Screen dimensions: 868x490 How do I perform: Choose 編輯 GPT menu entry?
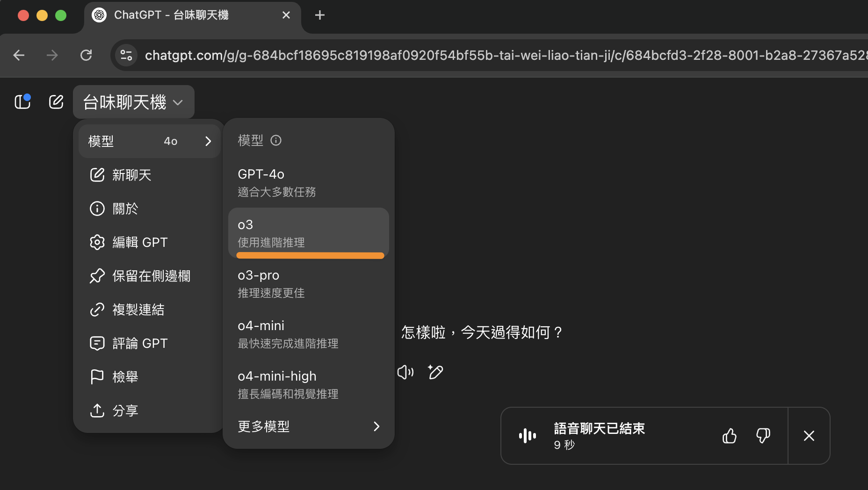pos(150,242)
